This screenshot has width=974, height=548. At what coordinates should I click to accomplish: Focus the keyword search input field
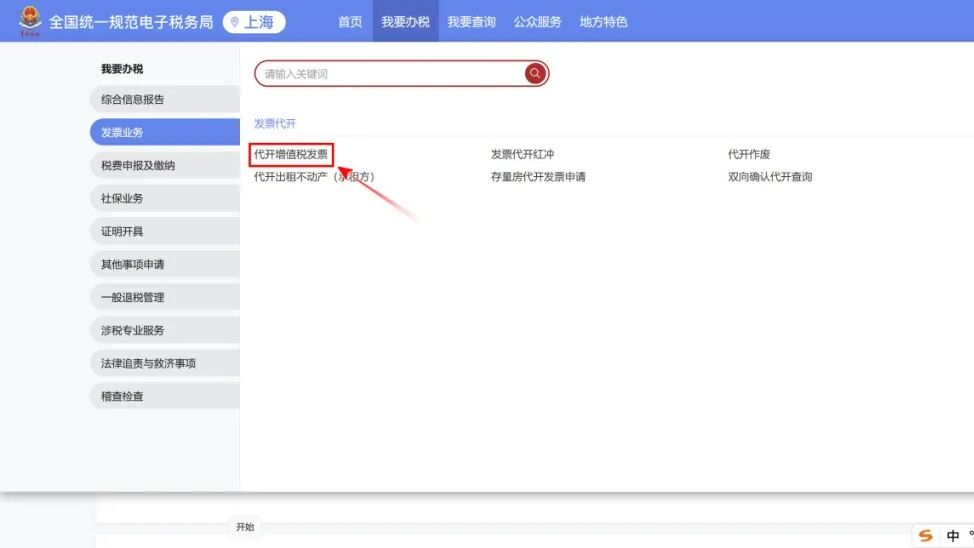click(x=390, y=73)
